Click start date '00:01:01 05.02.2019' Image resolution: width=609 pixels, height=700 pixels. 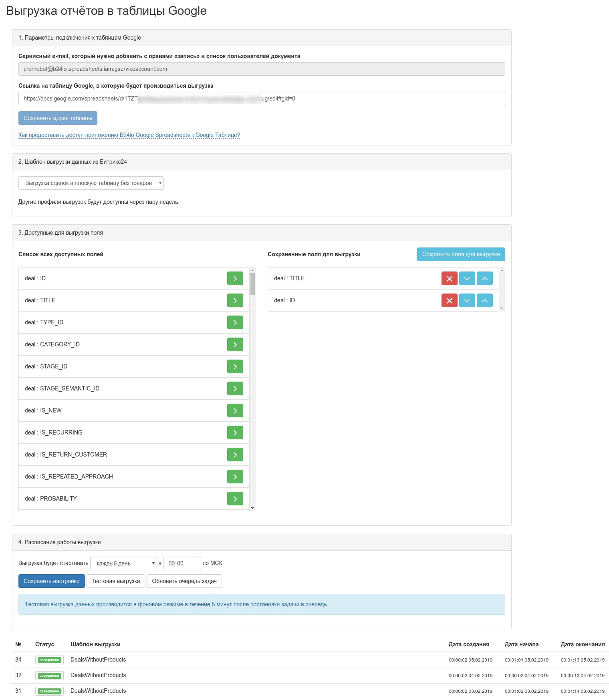click(526, 660)
